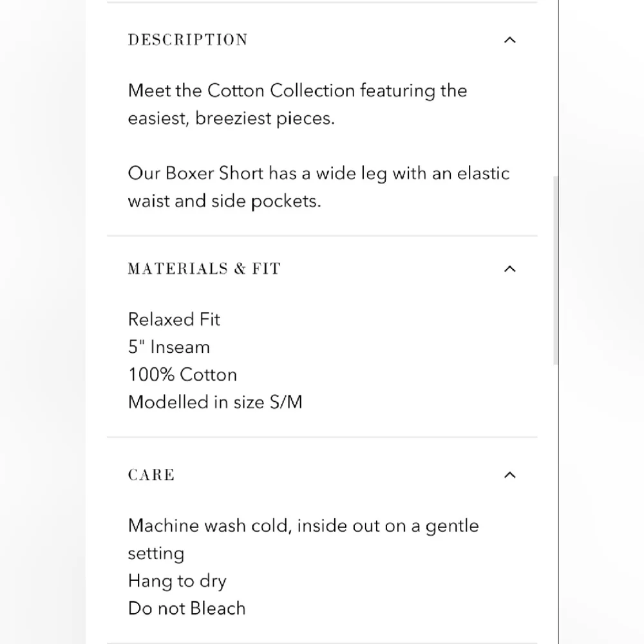Click the '100% Cotton' material line
644x644 pixels.
point(182,375)
